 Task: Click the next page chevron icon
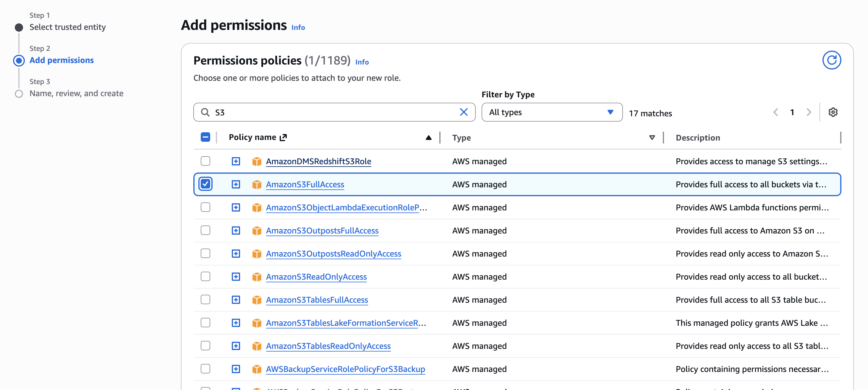(x=809, y=112)
